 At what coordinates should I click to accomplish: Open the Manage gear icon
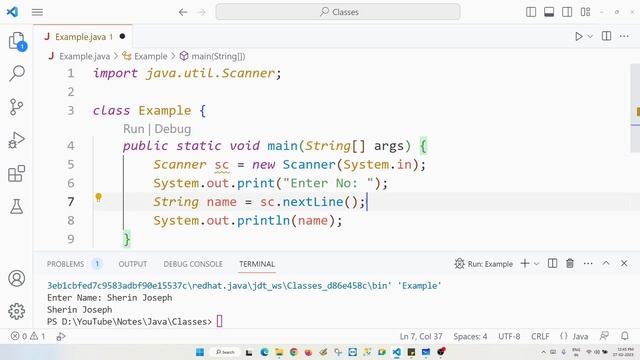point(17,311)
